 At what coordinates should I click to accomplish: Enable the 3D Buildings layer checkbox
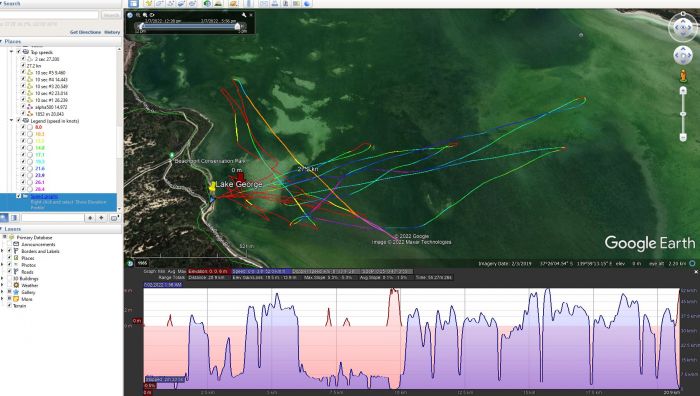click(9, 279)
